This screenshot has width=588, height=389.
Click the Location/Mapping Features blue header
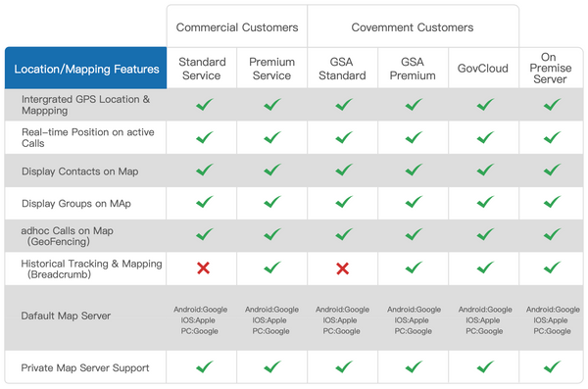(86, 69)
